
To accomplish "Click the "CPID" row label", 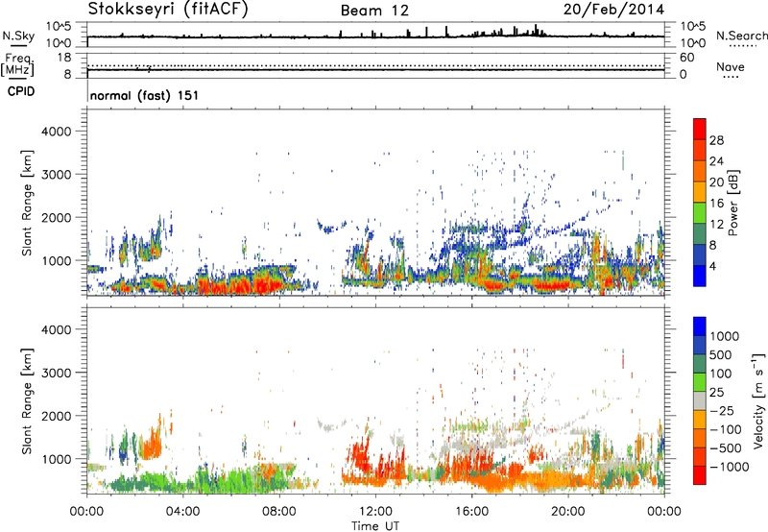I will click(21, 91).
